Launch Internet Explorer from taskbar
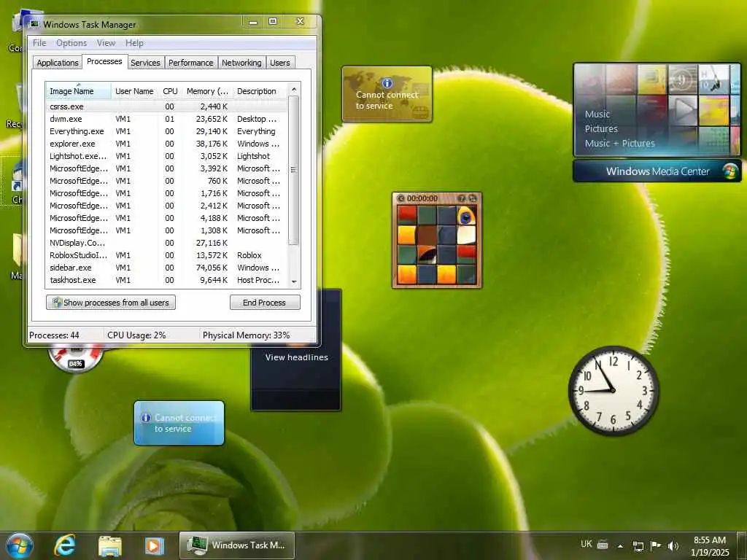The height and width of the screenshot is (560, 747). tap(64, 545)
